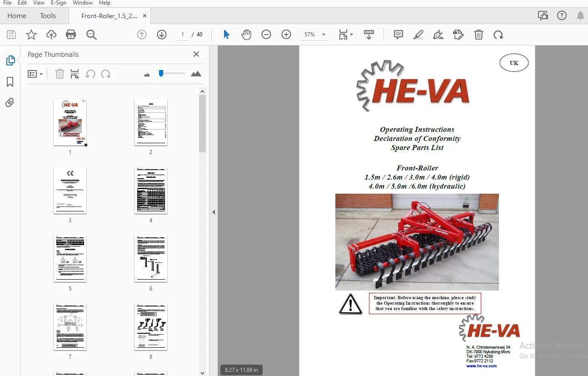Select page 1 thumbnail
This screenshot has height=376, width=588.
click(70, 122)
